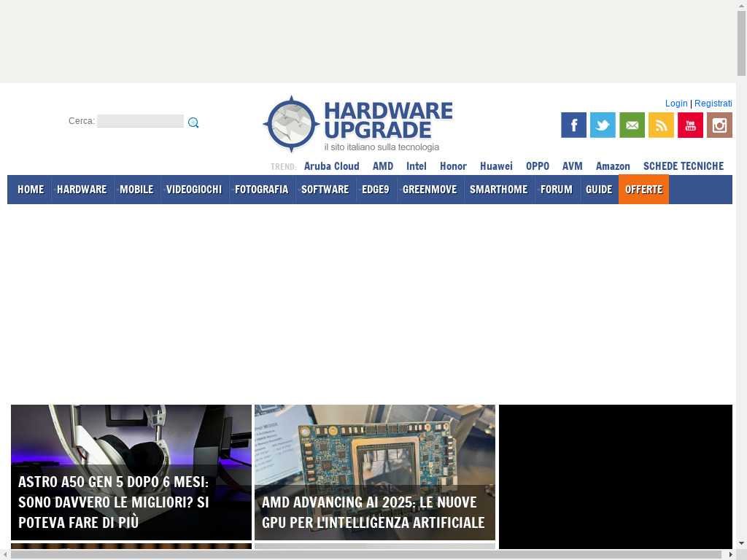This screenshot has width=747, height=560.
Task: Click the vertical scrollbar down arrow
Action: tap(741, 542)
